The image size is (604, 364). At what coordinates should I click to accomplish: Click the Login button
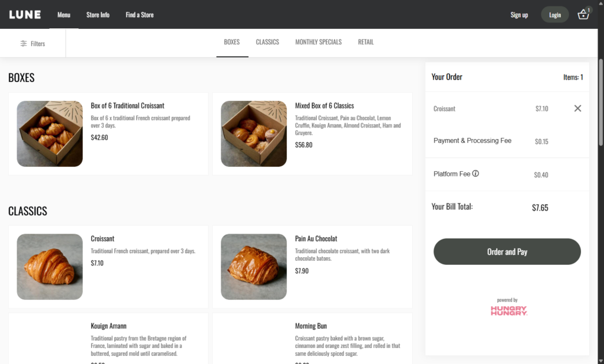coord(554,14)
